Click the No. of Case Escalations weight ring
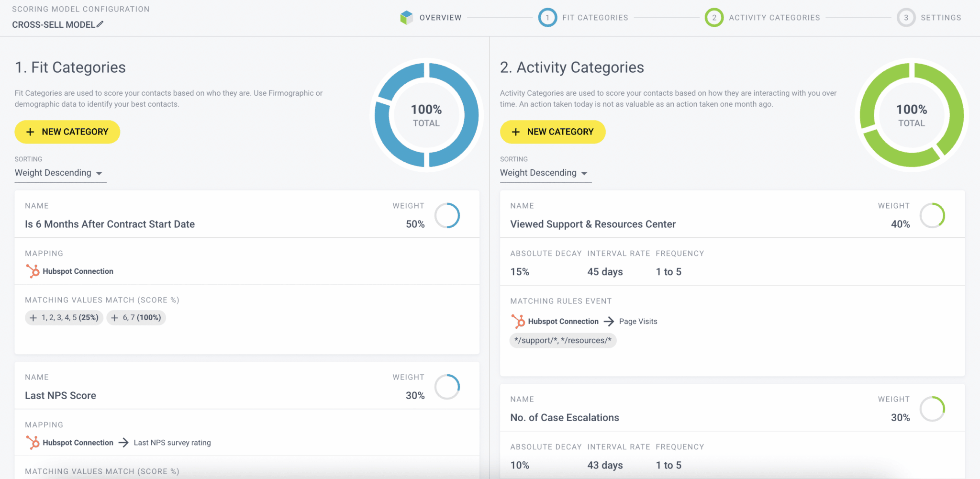 coord(933,409)
